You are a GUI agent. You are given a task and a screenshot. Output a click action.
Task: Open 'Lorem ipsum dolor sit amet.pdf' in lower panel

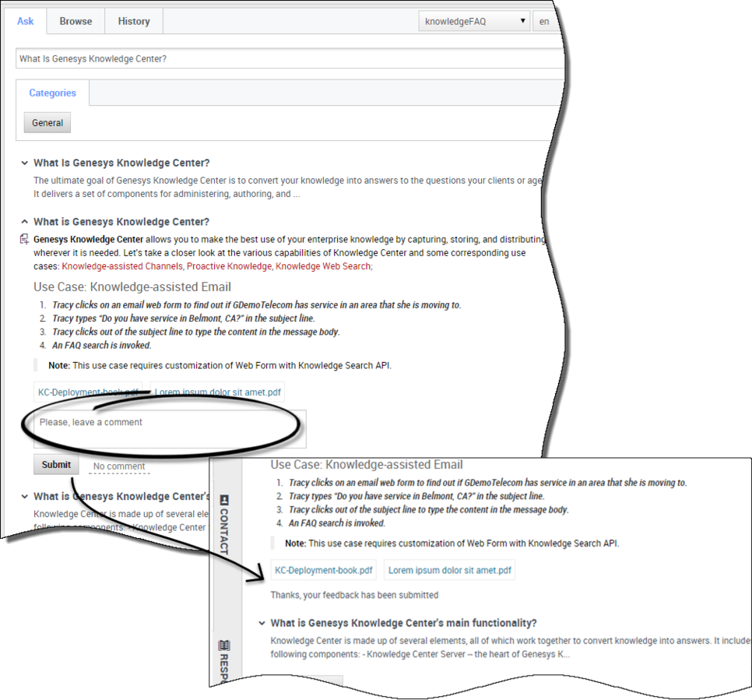450,570
